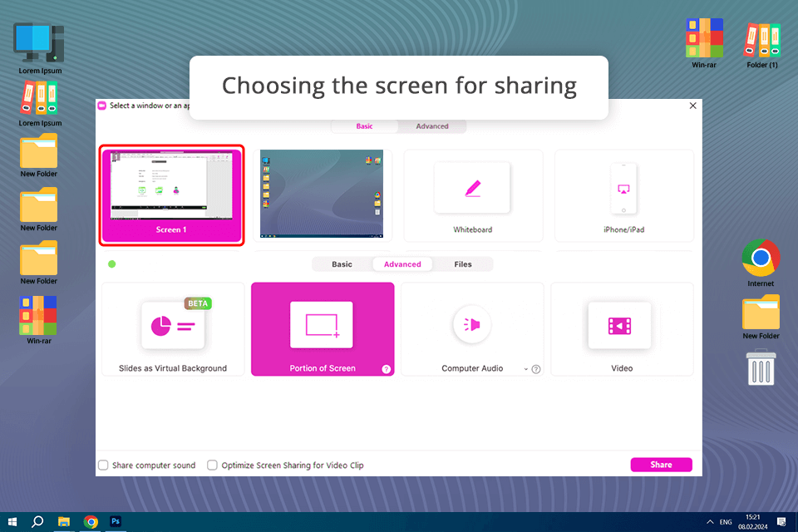Screen dimensions: 798x532
Task: Open help icon next to Computer Audio
Action: (x=536, y=369)
